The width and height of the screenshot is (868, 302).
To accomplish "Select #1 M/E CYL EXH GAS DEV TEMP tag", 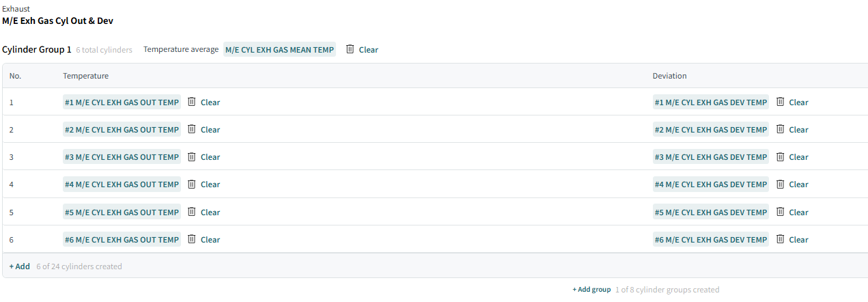I will (711, 102).
